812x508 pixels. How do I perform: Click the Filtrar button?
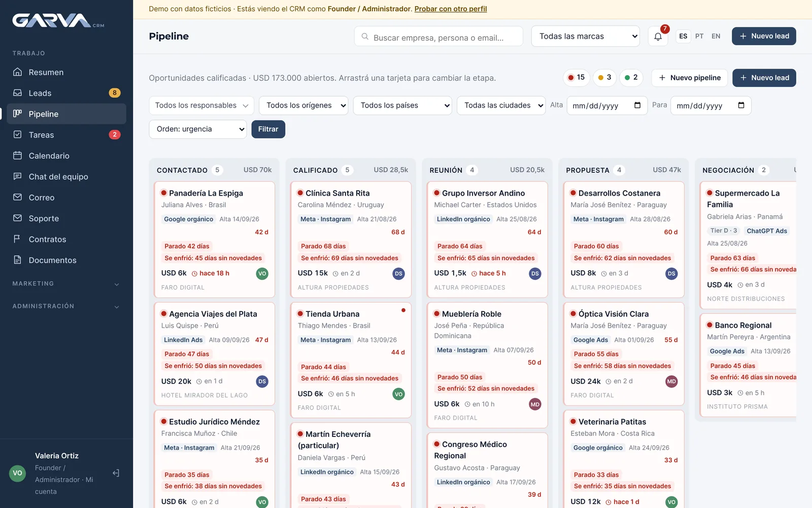[268, 129]
